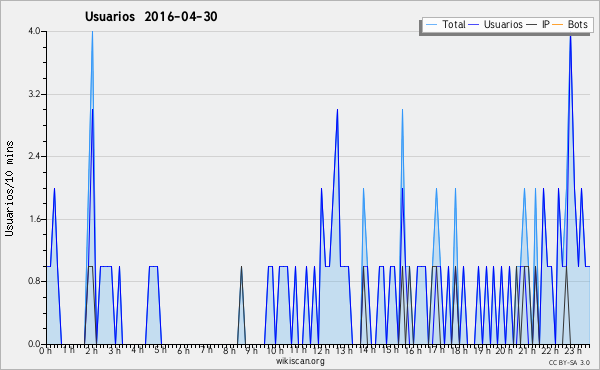Click the 'wikiscan.org' label below the chart
The height and width of the screenshot is (370, 600).
point(300,361)
